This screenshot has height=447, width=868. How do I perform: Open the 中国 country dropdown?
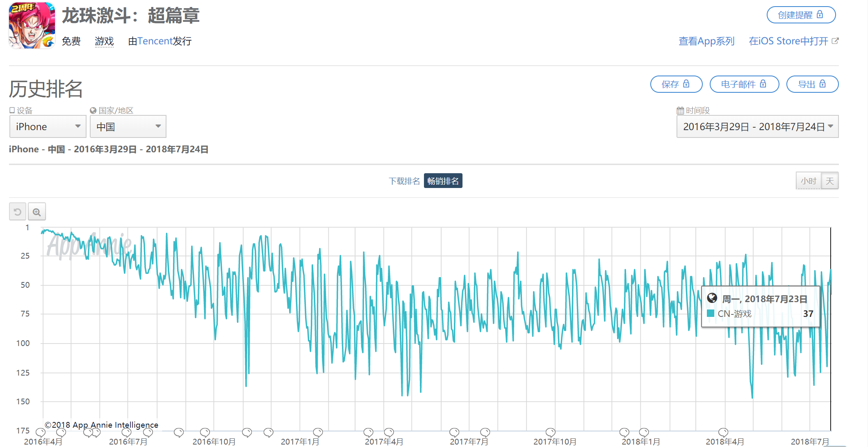pos(128,127)
